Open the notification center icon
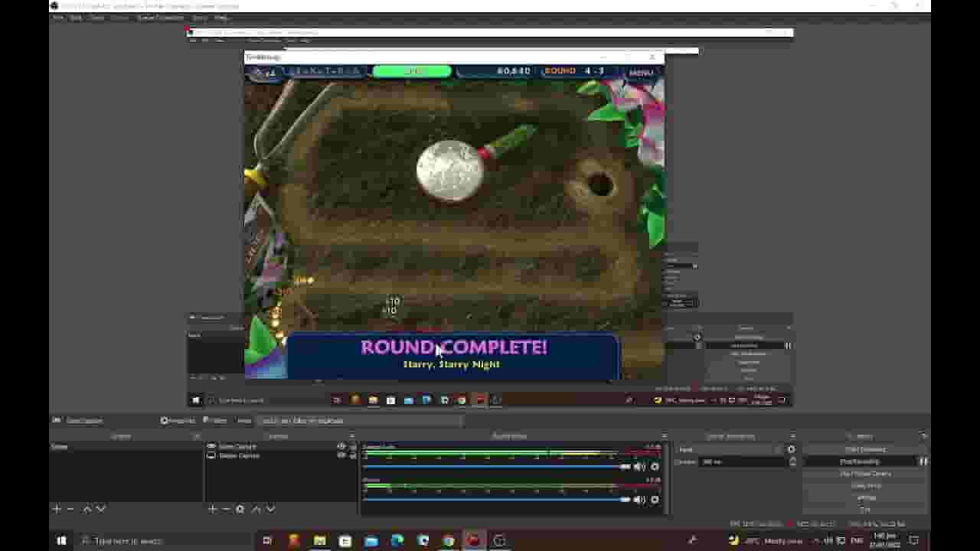This screenshot has width=980, height=551. pos(913,540)
